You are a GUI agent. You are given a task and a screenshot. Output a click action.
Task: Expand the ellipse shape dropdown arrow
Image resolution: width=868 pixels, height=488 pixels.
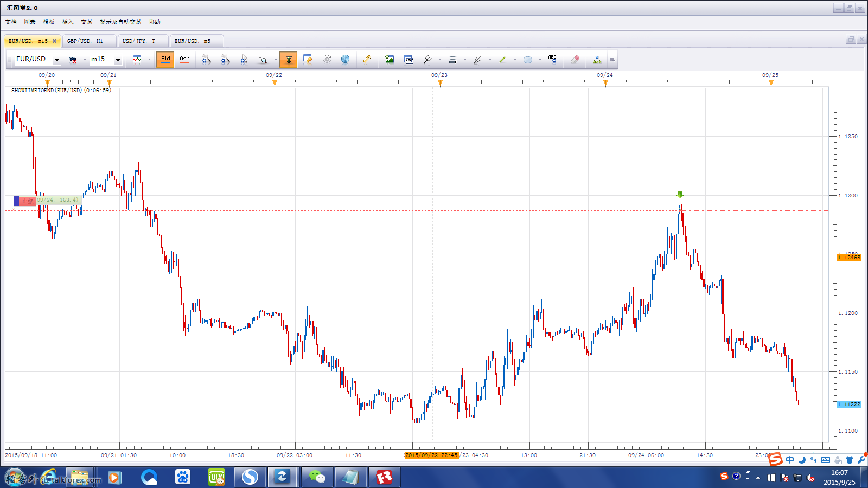click(x=540, y=60)
